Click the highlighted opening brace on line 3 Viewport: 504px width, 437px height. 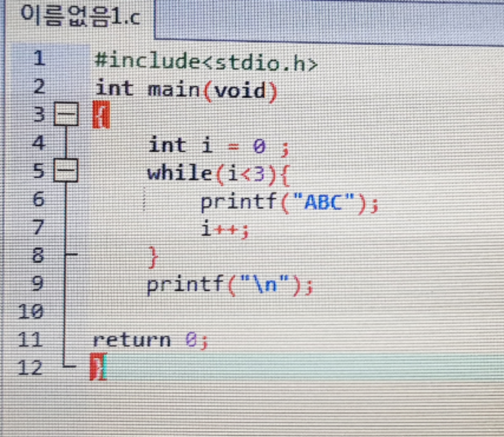pyautogui.click(x=99, y=117)
